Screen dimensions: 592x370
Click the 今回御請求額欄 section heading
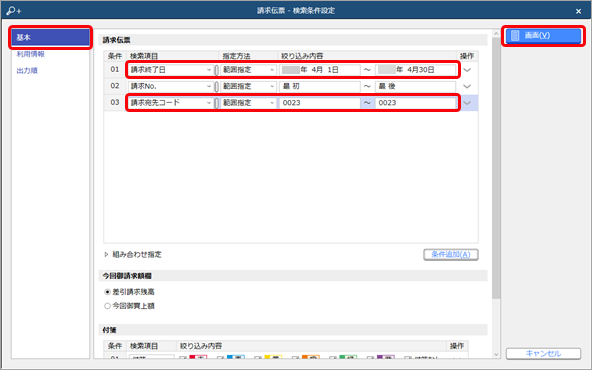(x=127, y=276)
